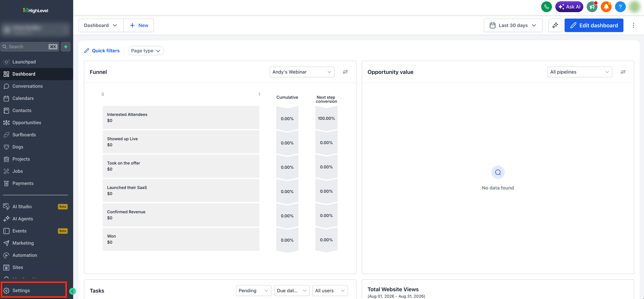Click the Dogs sidebar icon

[x=7, y=147]
